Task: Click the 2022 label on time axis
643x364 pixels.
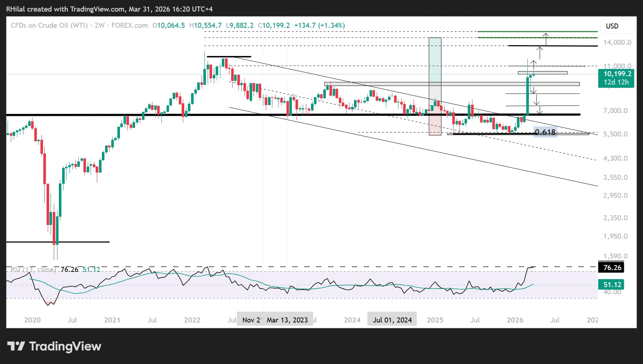Action: [192, 320]
